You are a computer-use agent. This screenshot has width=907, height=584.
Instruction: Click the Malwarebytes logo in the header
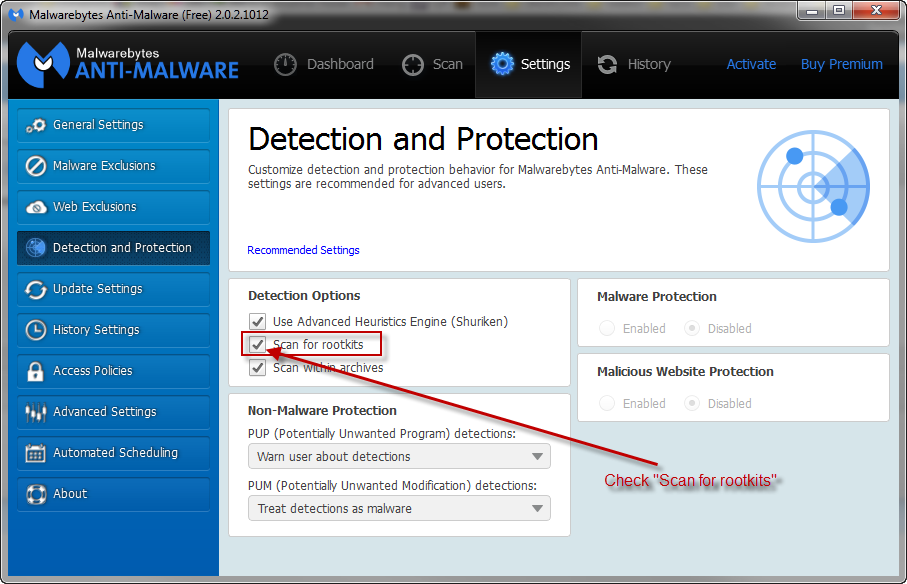click(127, 64)
